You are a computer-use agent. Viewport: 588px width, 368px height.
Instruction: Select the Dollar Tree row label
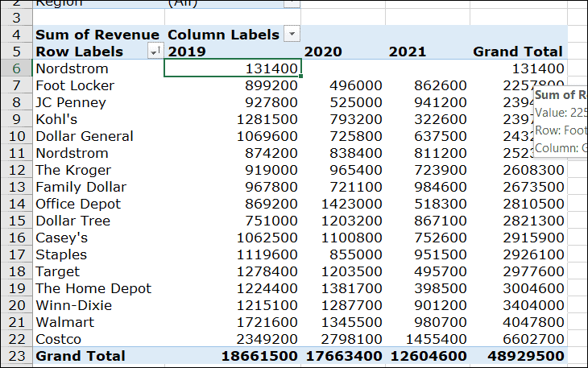tap(72, 221)
